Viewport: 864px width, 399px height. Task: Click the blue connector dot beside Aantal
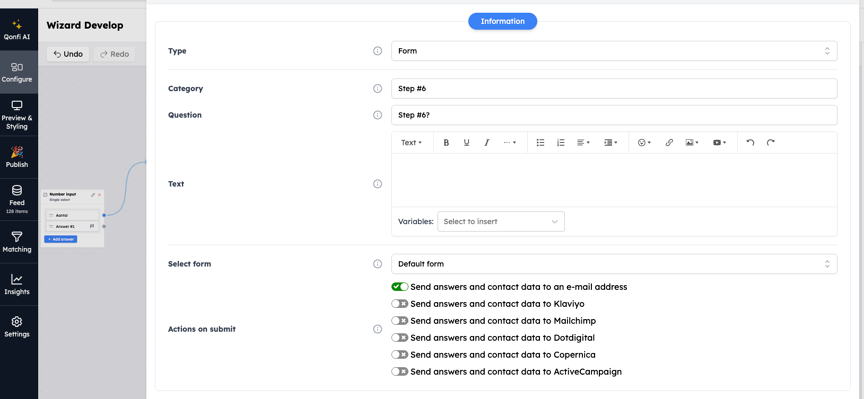click(104, 215)
